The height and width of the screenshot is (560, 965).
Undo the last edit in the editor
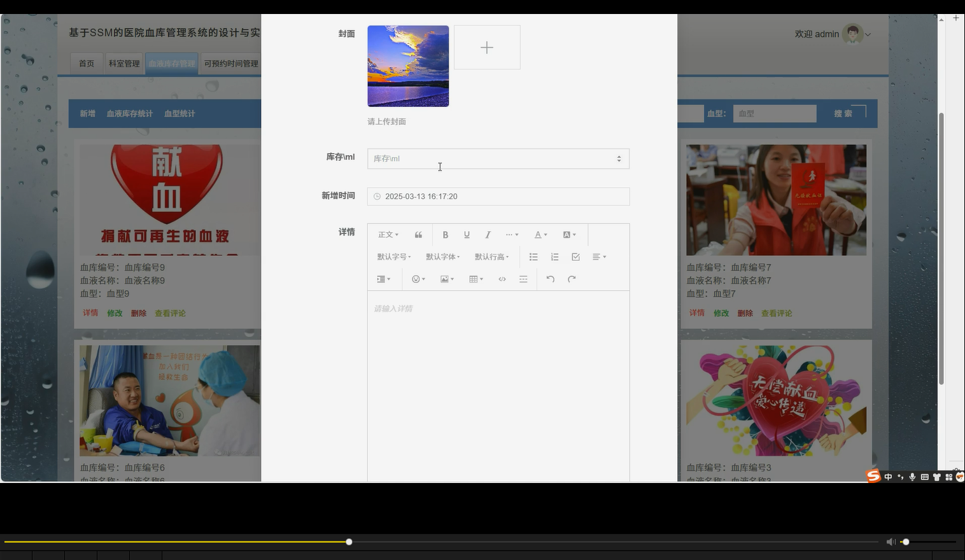[550, 279]
